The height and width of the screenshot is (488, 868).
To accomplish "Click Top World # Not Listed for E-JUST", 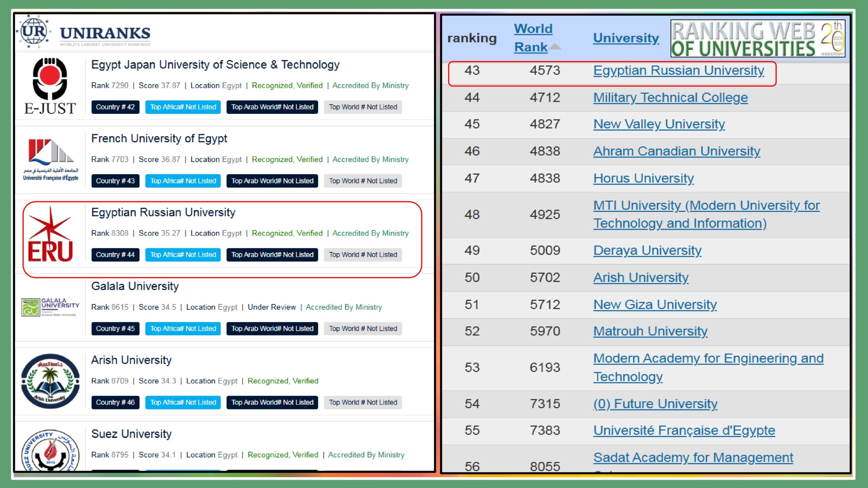I will point(363,107).
